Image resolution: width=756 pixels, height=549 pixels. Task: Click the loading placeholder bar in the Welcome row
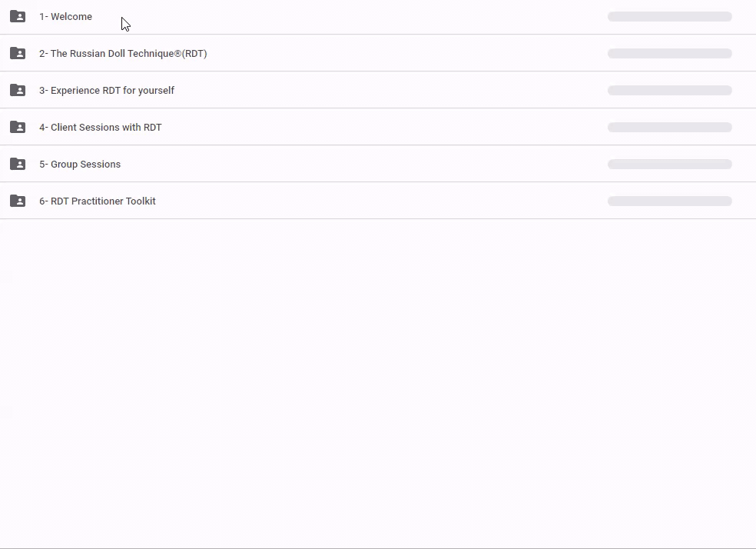tap(669, 16)
